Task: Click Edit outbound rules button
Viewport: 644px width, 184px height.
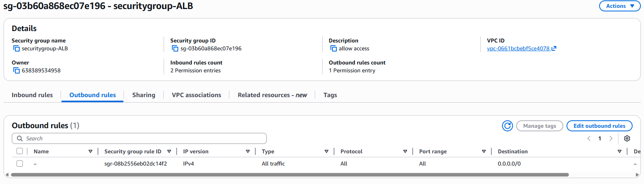Action: [x=599, y=126]
